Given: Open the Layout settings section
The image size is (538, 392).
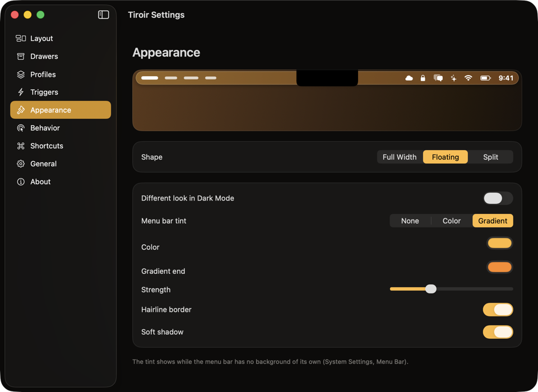Looking at the screenshot, I should point(61,39).
